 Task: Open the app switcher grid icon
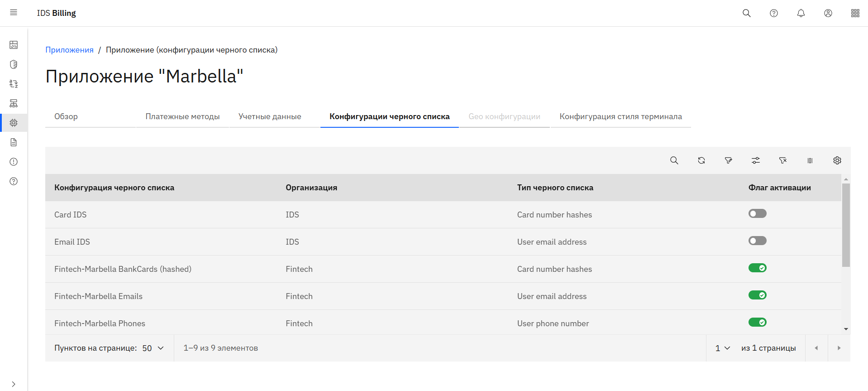855,13
